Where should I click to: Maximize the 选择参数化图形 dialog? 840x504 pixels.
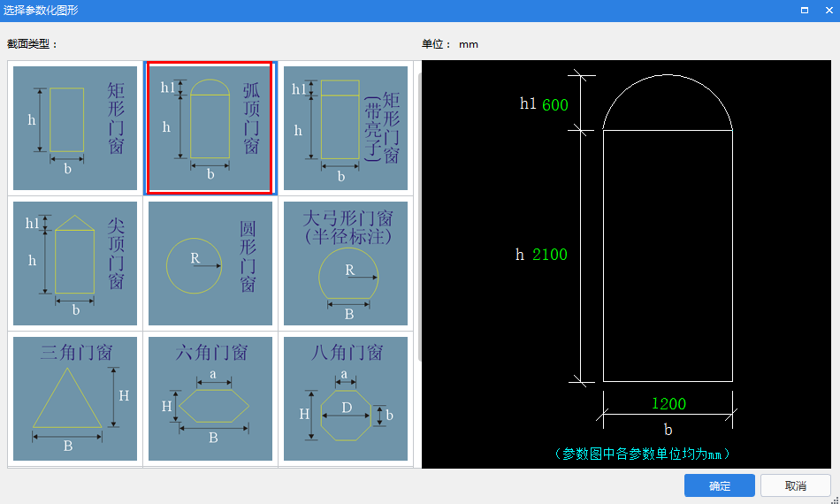pyautogui.click(x=805, y=11)
